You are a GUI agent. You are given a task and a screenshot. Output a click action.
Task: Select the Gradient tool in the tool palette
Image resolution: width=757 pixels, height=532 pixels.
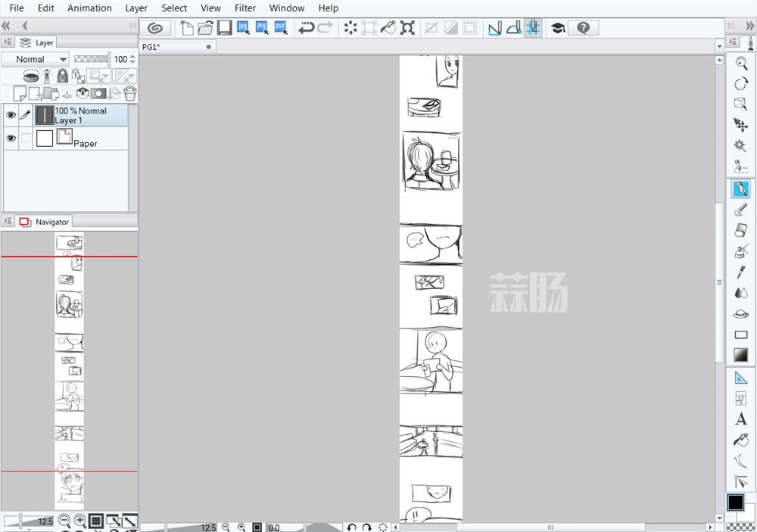(740, 355)
